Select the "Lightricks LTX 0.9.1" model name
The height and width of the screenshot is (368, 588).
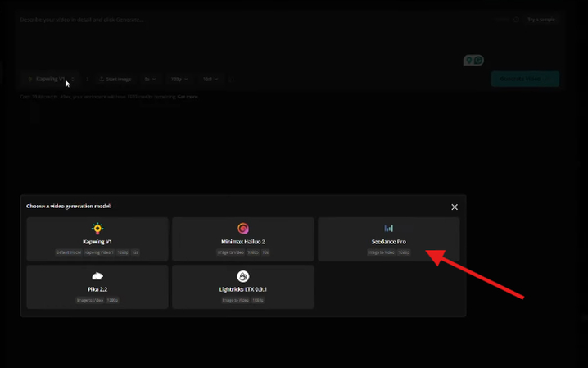pyautogui.click(x=243, y=289)
